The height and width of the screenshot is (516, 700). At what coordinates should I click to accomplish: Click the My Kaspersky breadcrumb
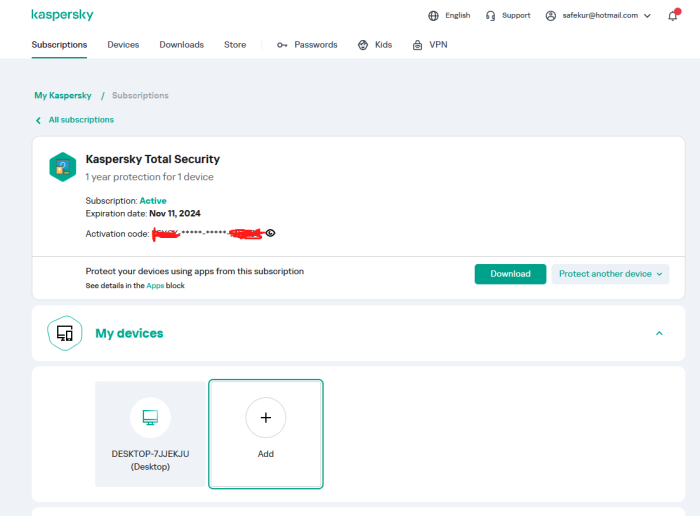[x=63, y=96]
